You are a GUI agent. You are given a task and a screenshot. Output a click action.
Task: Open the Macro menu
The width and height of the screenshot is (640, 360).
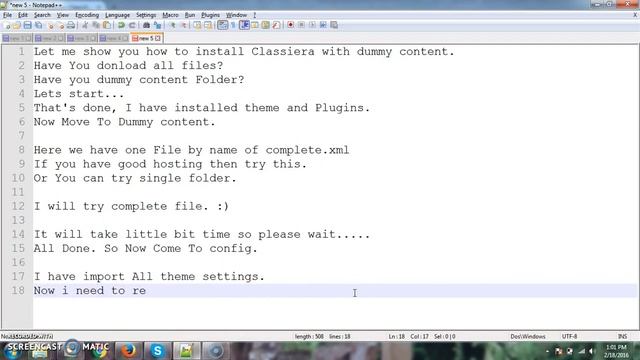(x=170, y=15)
